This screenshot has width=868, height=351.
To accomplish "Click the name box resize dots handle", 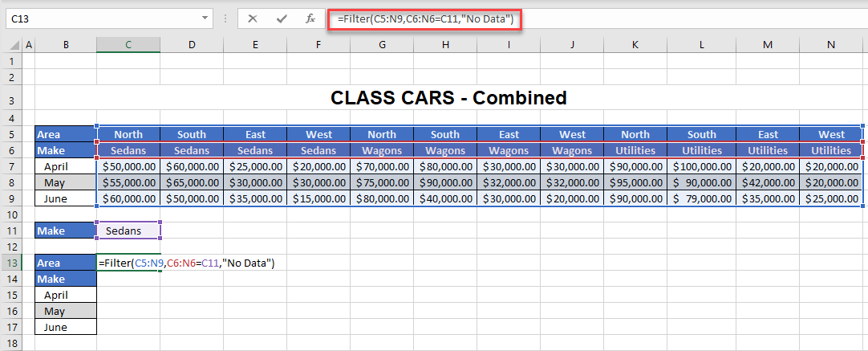I will click(226, 18).
